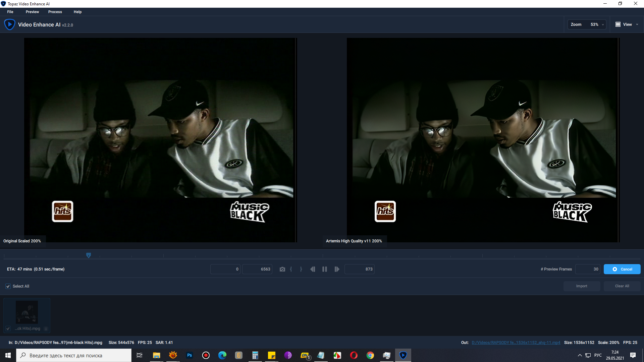This screenshot has width=644, height=362.
Task: Click the current frame field showing 873
Action: (x=360, y=269)
